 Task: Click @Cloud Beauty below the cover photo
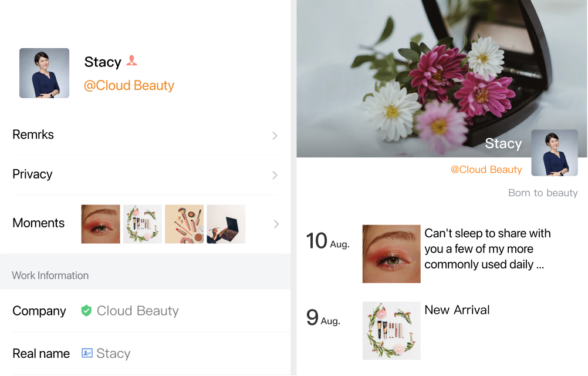pyautogui.click(x=486, y=170)
